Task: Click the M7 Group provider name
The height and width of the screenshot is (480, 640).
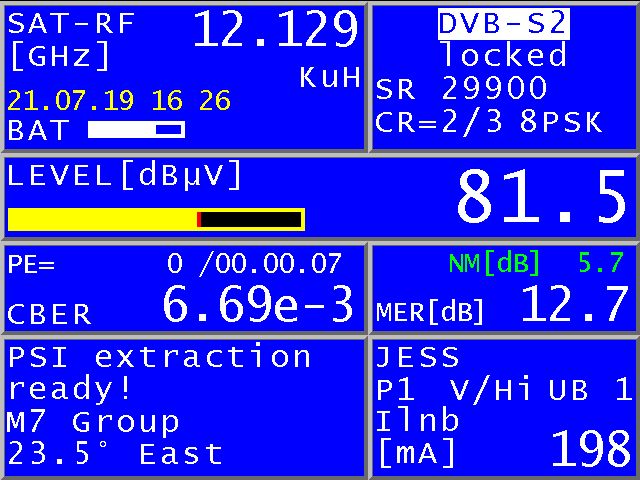Action: tap(93, 421)
